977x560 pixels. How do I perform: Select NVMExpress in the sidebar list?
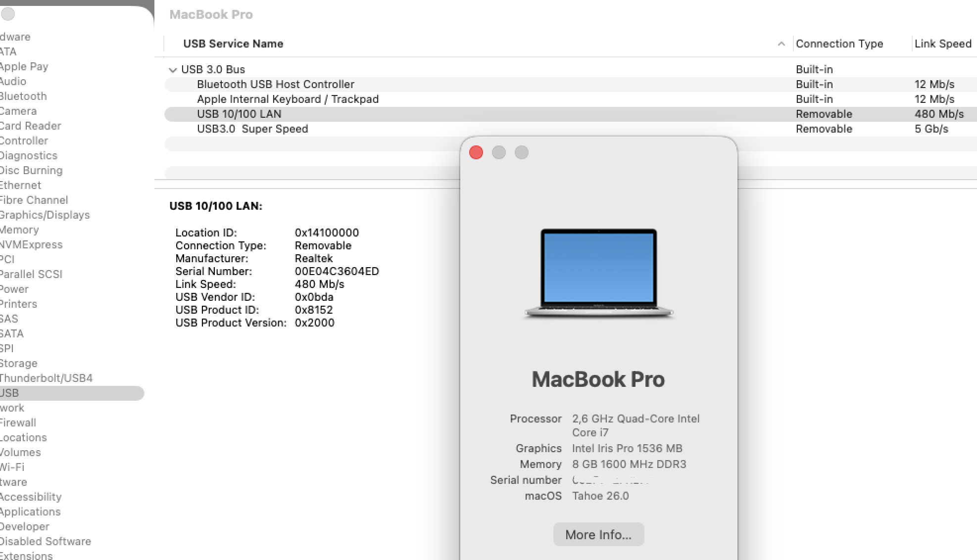(31, 245)
